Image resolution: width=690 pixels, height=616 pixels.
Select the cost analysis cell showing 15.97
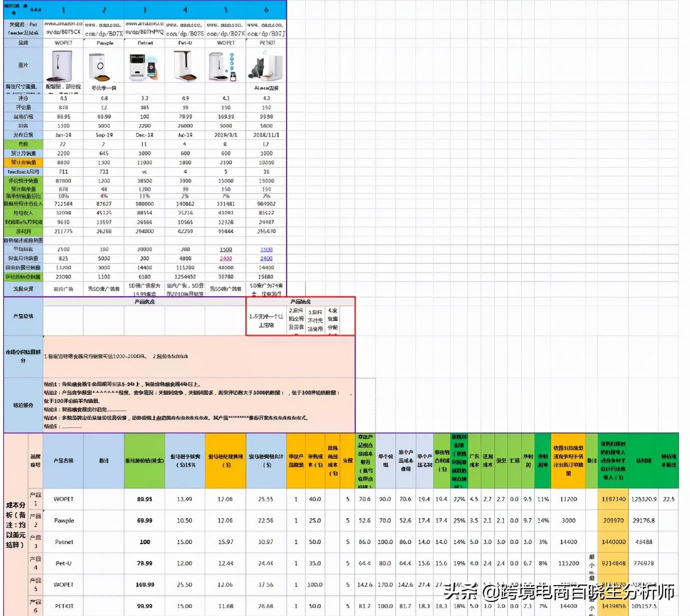point(226,542)
